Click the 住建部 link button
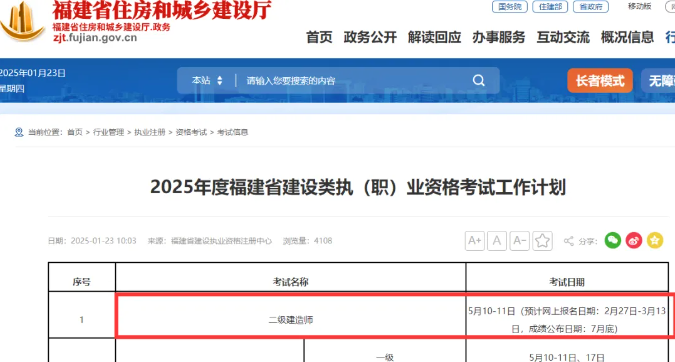 pyautogui.click(x=550, y=6)
